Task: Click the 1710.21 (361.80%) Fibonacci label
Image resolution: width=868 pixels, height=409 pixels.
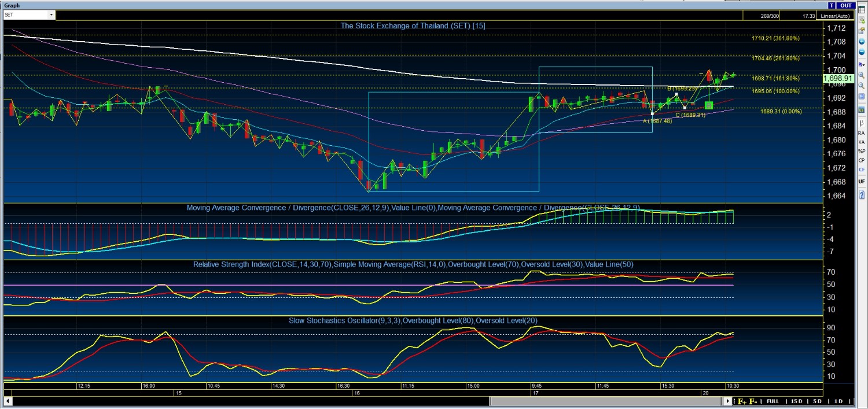Action: tap(775, 38)
